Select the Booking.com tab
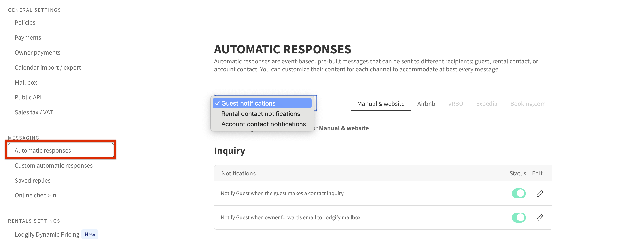Viewport: 644px width, 243px height. pyautogui.click(x=527, y=104)
